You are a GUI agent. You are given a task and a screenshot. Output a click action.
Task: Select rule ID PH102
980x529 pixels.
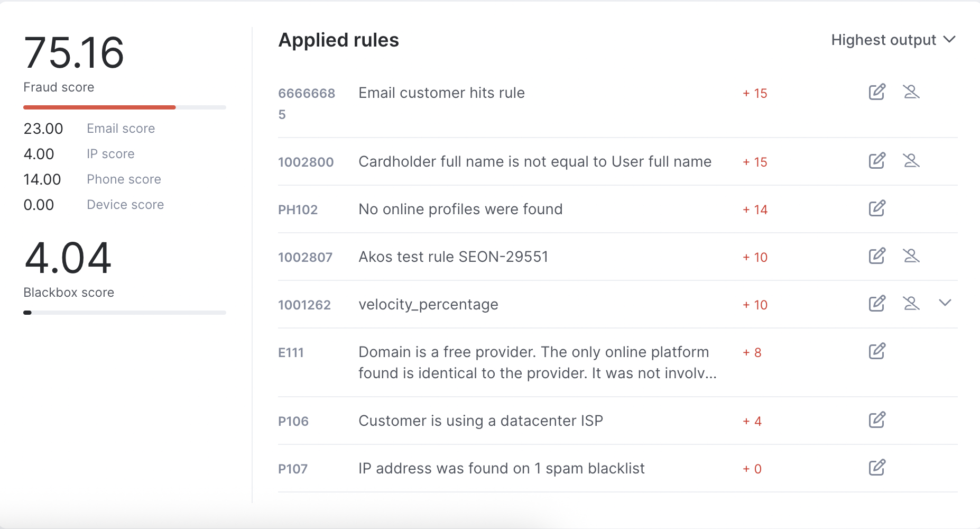coord(298,209)
